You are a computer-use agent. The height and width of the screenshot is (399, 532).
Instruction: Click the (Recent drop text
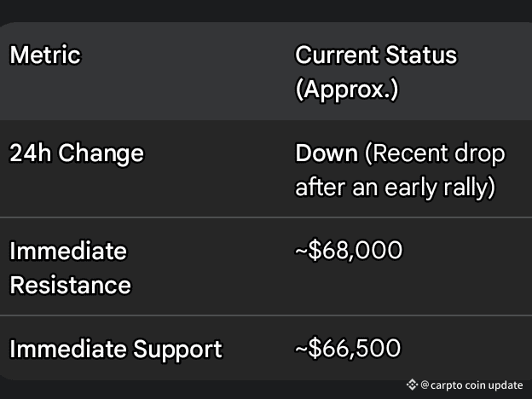435,154
